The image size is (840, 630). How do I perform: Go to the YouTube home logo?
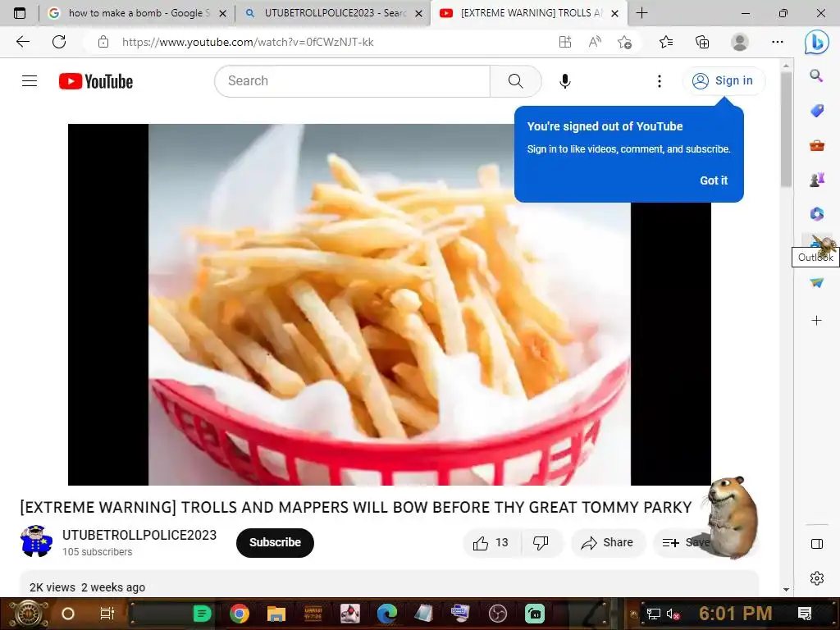coord(96,81)
